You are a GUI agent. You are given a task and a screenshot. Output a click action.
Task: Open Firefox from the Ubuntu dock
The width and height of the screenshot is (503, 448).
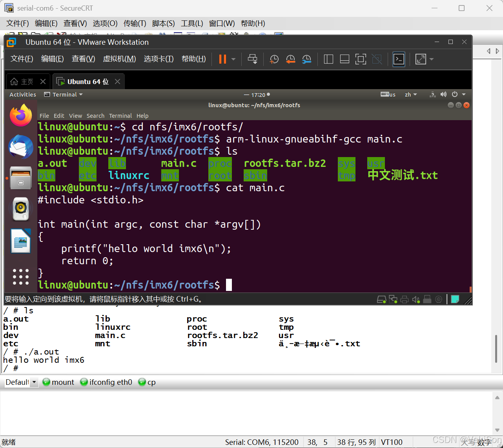[21, 115]
